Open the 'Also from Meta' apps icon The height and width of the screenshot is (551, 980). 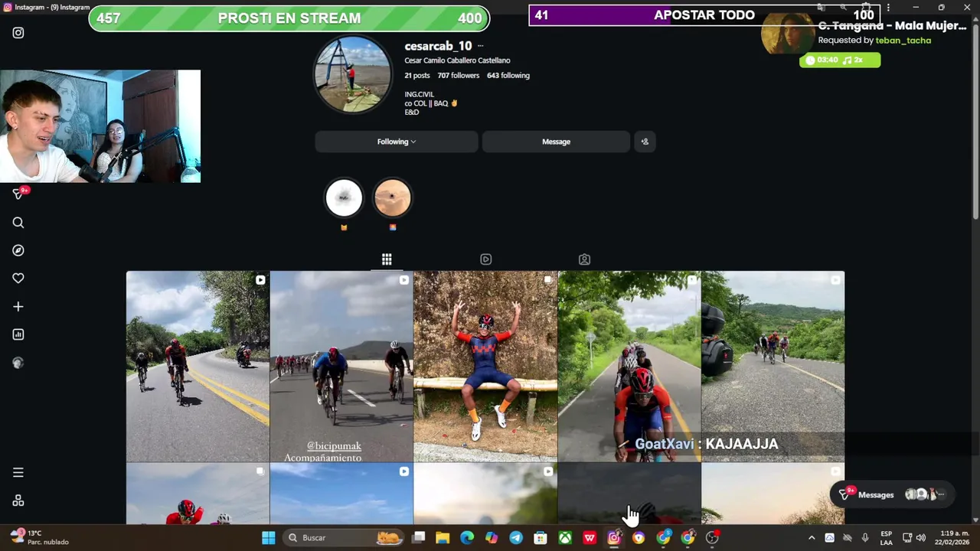coord(18,500)
